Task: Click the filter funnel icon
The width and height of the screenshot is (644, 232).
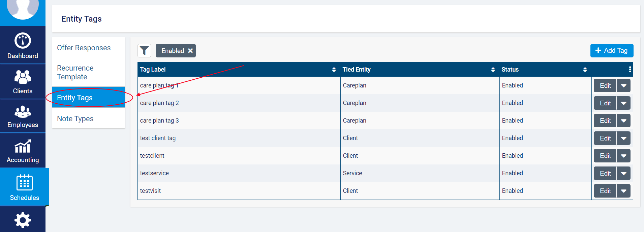Action: tap(144, 51)
